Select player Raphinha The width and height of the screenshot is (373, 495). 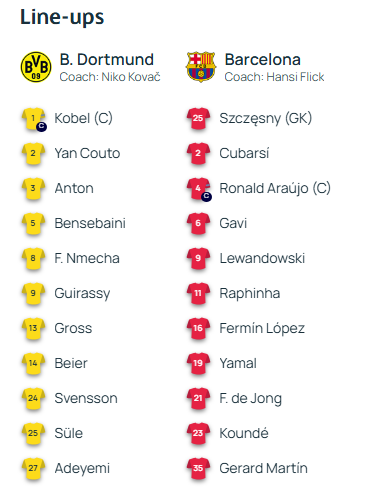(250, 293)
